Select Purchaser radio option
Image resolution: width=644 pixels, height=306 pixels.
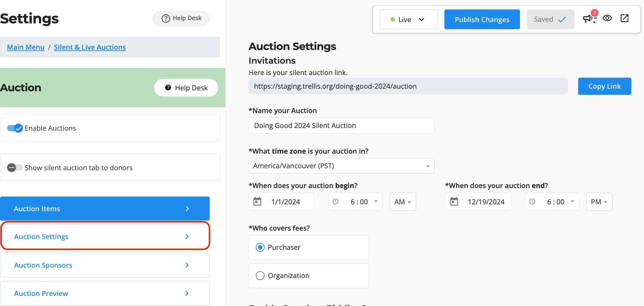tap(260, 248)
